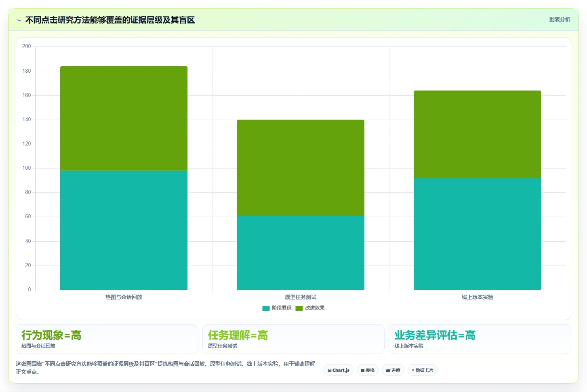This screenshot has height=392, width=587.
Task: Click the 线上版本实验 card subtitle
Action: (409, 346)
